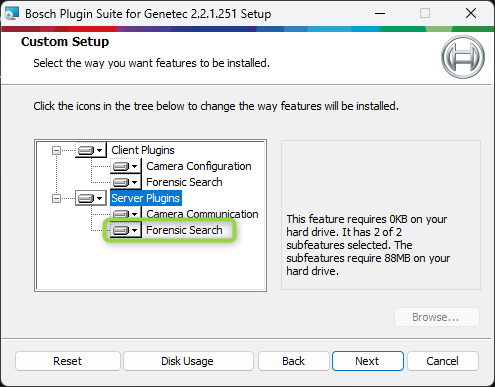The height and width of the screenshot is (387, 495).
Task: Minimize the setup window
Action: [380, 14]
